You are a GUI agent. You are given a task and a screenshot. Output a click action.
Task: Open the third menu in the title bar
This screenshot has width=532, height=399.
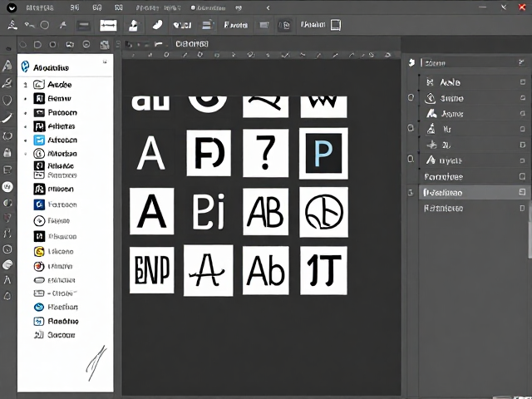click(x=97, y=7)
